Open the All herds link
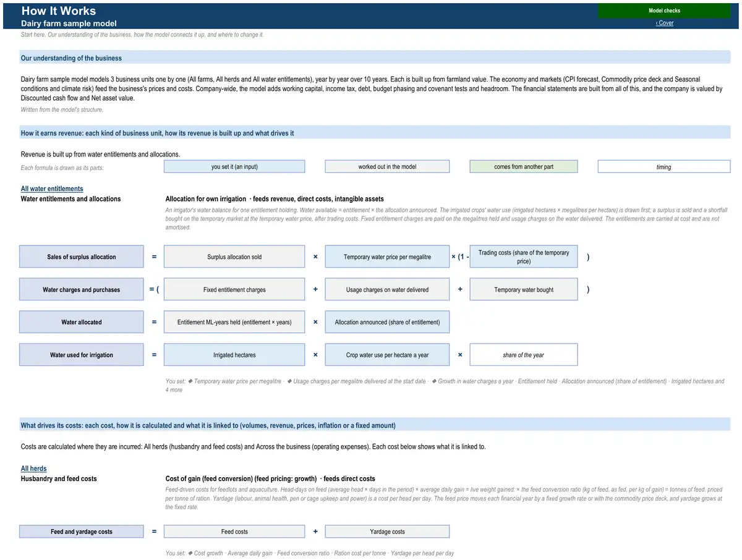This screenshot has width=742, height=560. click(34, 469)
